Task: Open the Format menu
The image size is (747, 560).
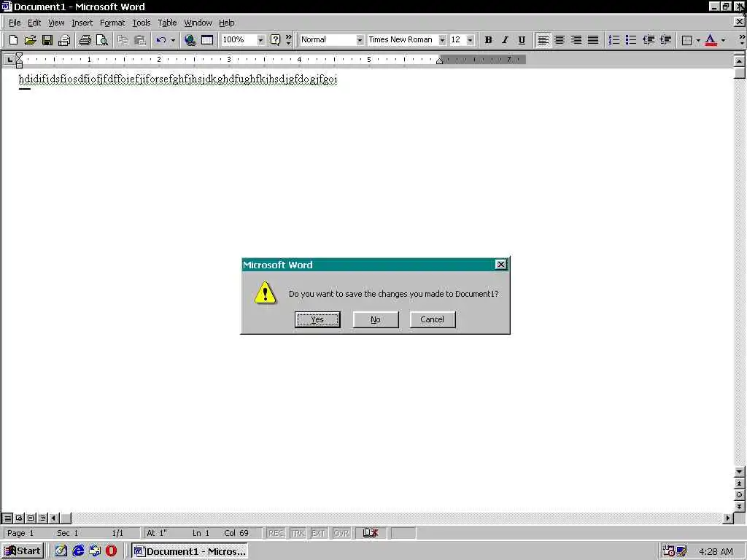Action: point(112,23)
